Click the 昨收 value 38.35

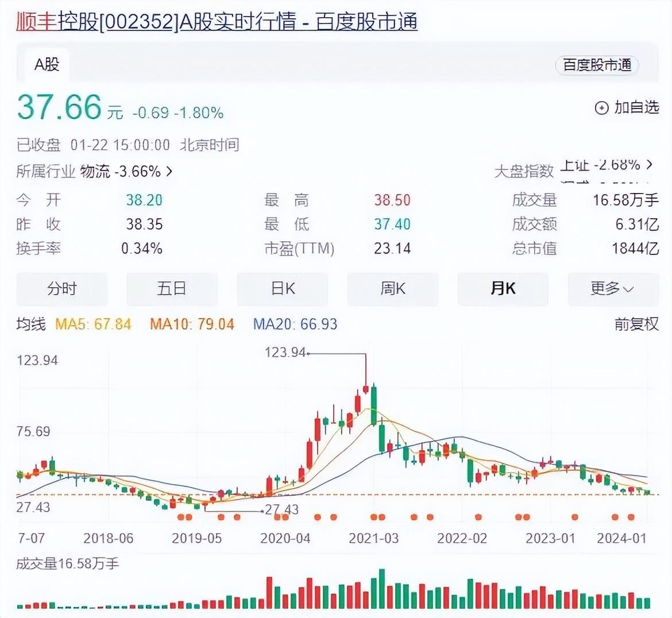(x=144, y=224)
